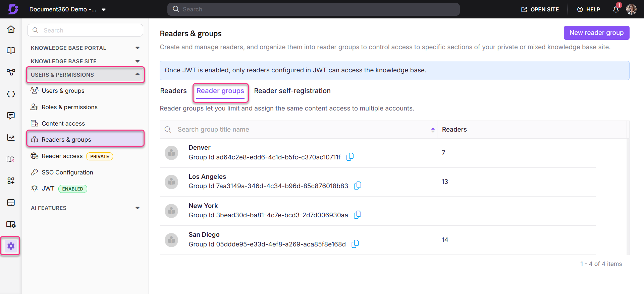
Task: Open the project switcher dropdown arrow
Action: [x=104, y=10]
